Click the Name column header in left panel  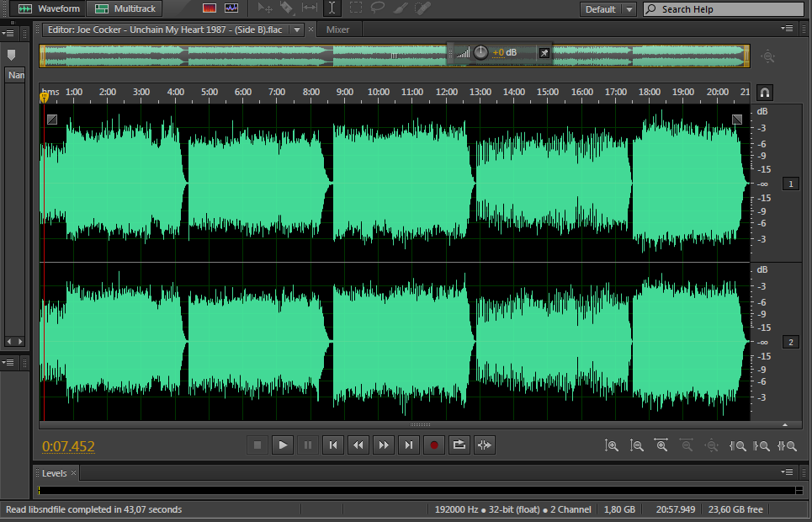pos(15,75)
